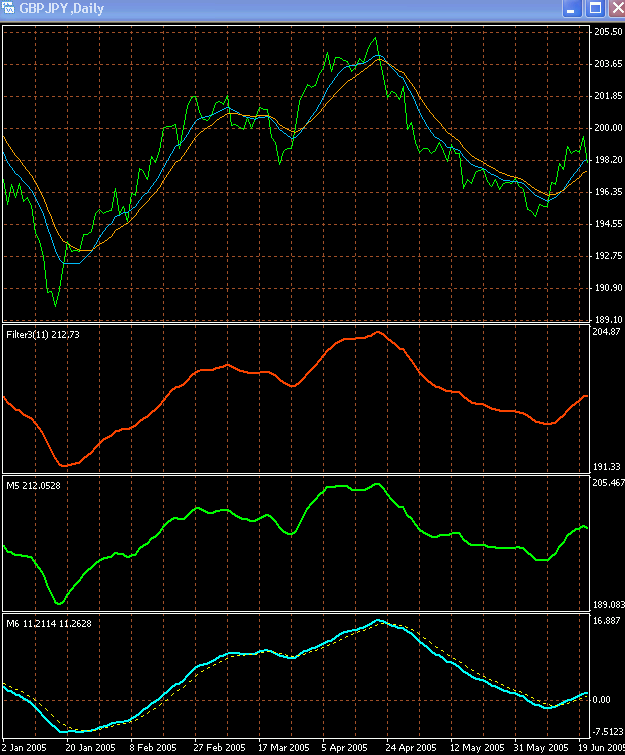Click the 27 Feb 2005 date label
The height and width of the screenshot is (755, 625).
(219, 748)
